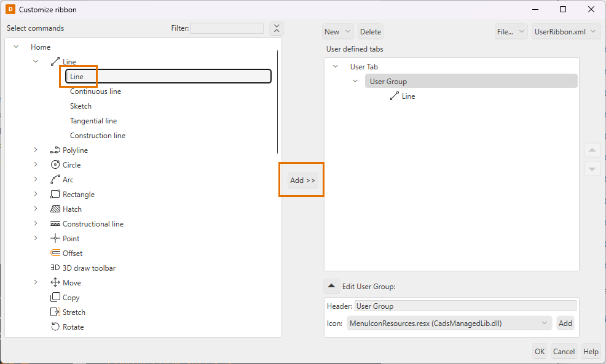Select the Circle command icon
This screenshot has height=364, width=606.
click(55, 165)
